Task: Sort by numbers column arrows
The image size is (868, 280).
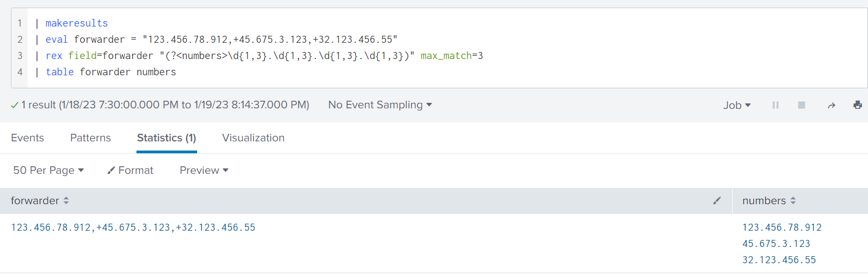Action: tap(793, 201)
